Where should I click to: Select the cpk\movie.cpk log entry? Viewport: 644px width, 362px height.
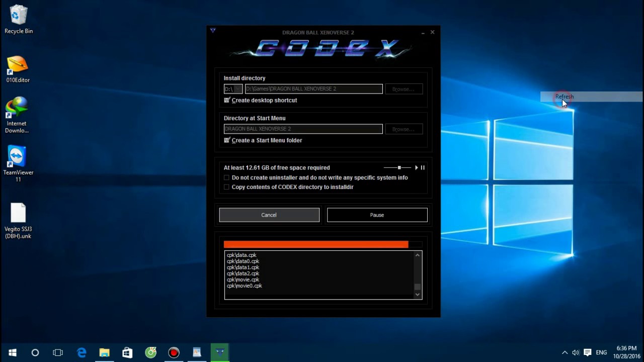pyautogui.click(x=243, y=280)
